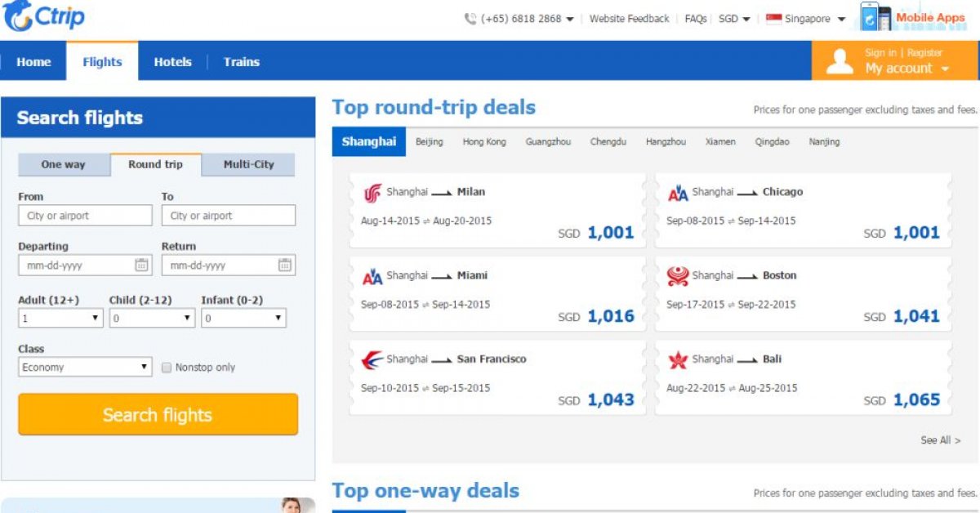980x513 pixels.
Task: Click the airline logo on Shanghai–Bali deal
Action: 679,359
